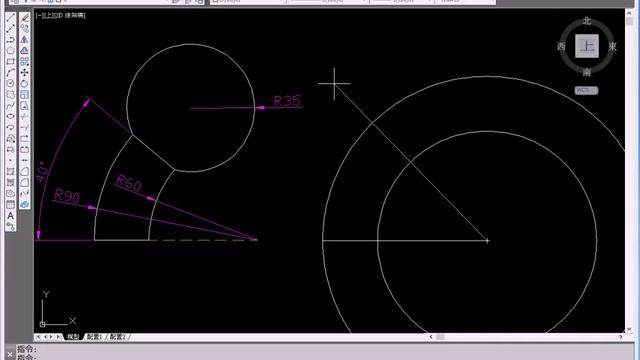Click the jump-to-first layout tab arrow
The height and width of the screenshot is (360, 640).
(x=38, y=337)
